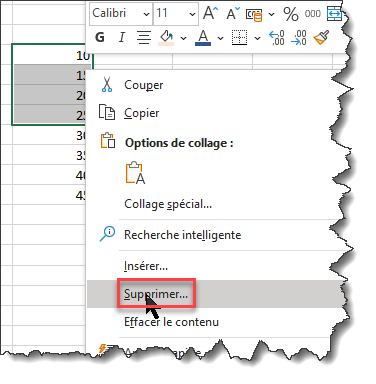Click the borders icon

tap(239, 37)
